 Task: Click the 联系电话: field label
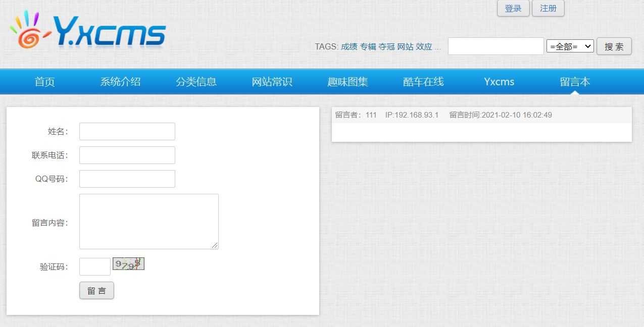(50, 155)
